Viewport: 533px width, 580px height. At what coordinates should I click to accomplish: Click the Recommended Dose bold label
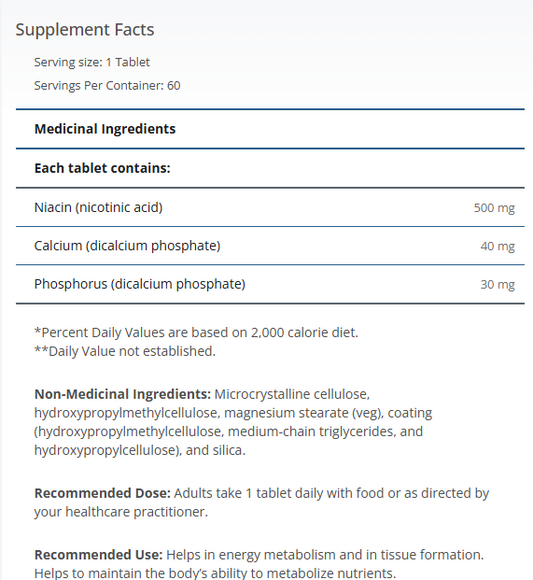[x=102, y=493]
